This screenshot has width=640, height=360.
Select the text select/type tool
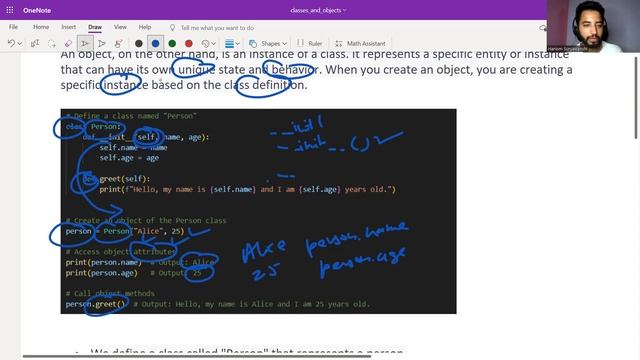click(x=35, y=43)
